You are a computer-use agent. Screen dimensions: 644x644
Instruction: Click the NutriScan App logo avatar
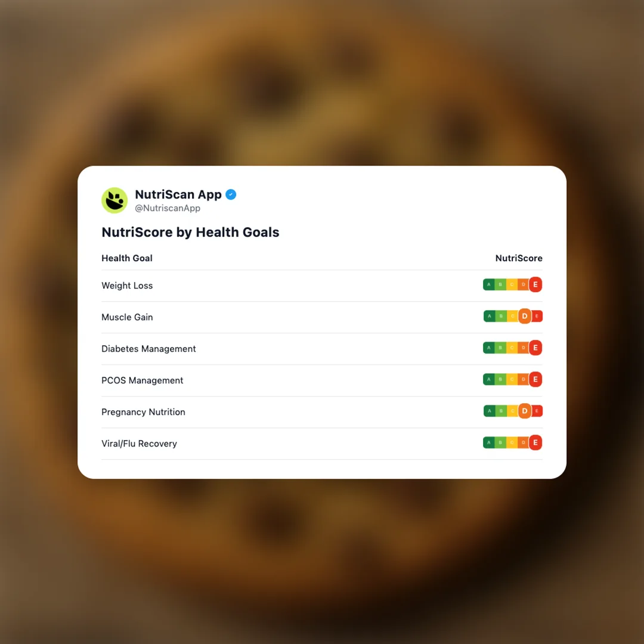[114, 200]
